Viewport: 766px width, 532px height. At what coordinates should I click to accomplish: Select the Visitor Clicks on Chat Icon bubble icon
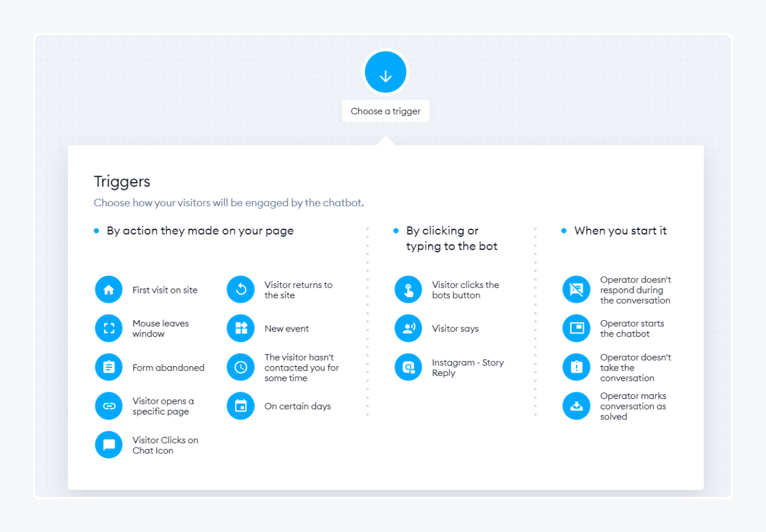(x=109, y=444)
